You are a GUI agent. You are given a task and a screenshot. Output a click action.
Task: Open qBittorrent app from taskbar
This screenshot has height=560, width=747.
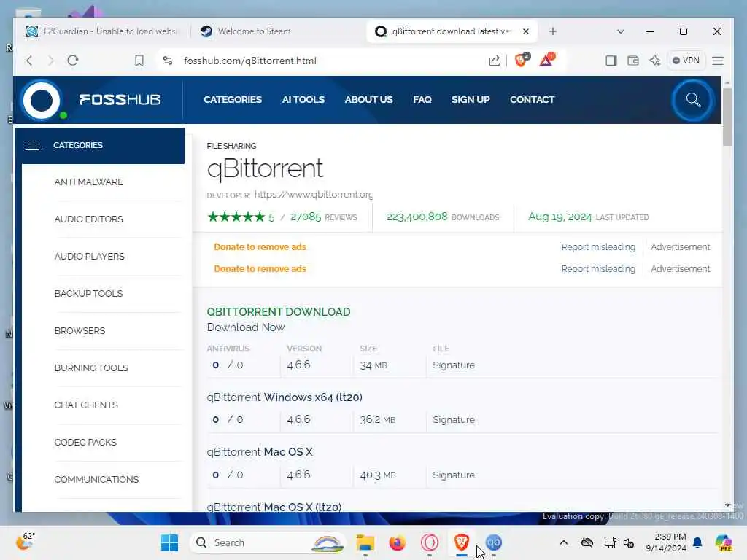point(494,542)
